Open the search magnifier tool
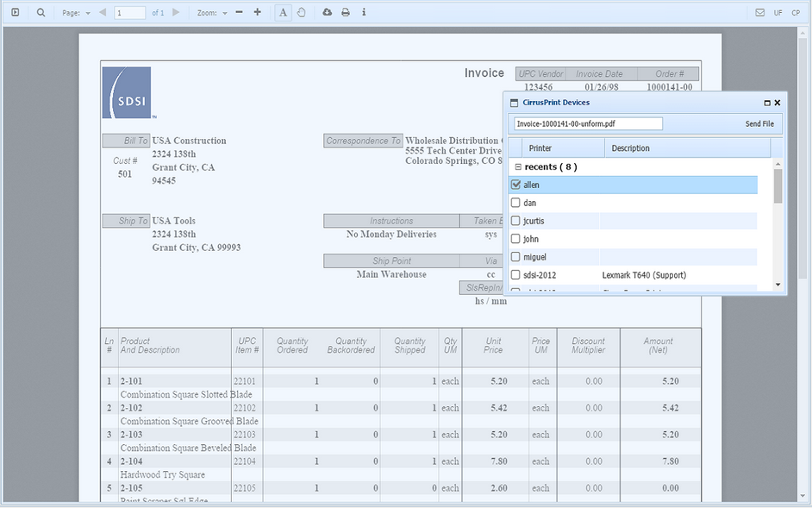 (x=41, y=13)
